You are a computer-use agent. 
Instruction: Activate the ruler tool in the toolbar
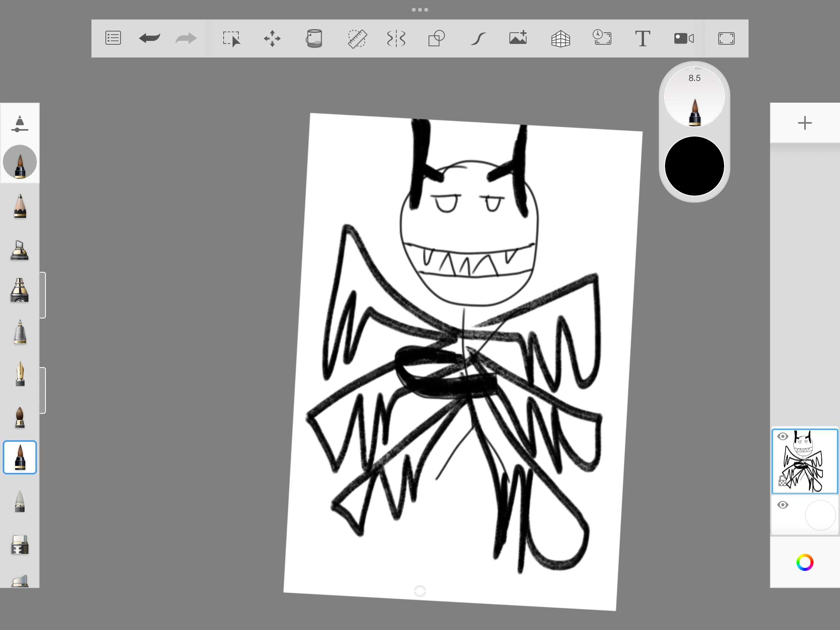click(x=357, y=38)
